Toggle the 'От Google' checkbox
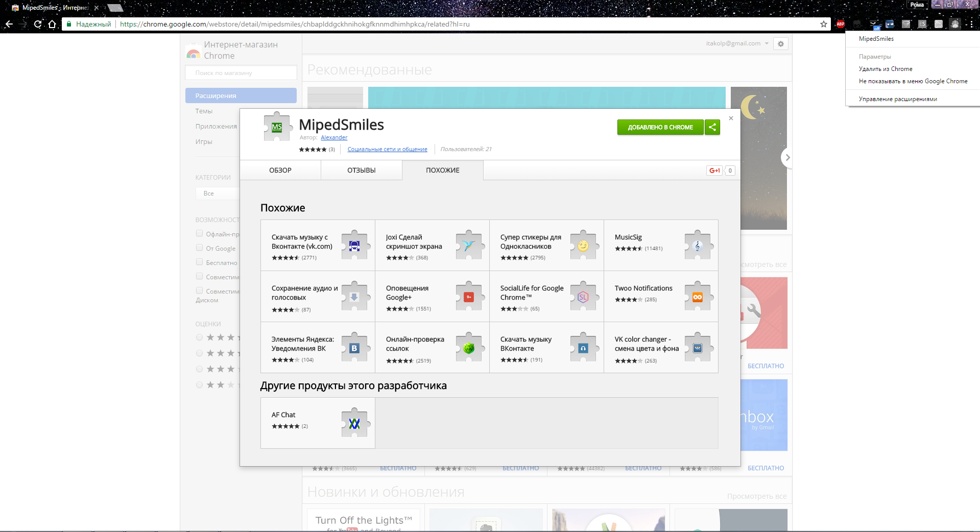The width and height of the screenshot is (980, 532). tap(200, 248)
